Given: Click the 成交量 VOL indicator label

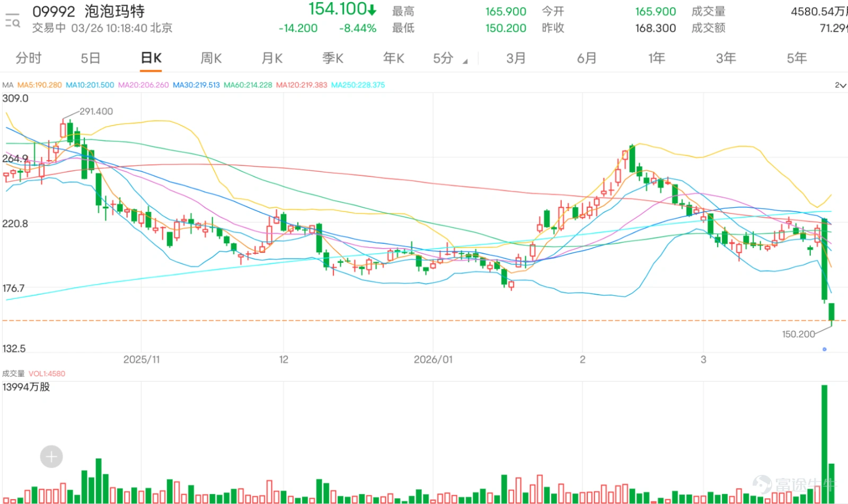Looking at the screenshot, I should [34, 374].
